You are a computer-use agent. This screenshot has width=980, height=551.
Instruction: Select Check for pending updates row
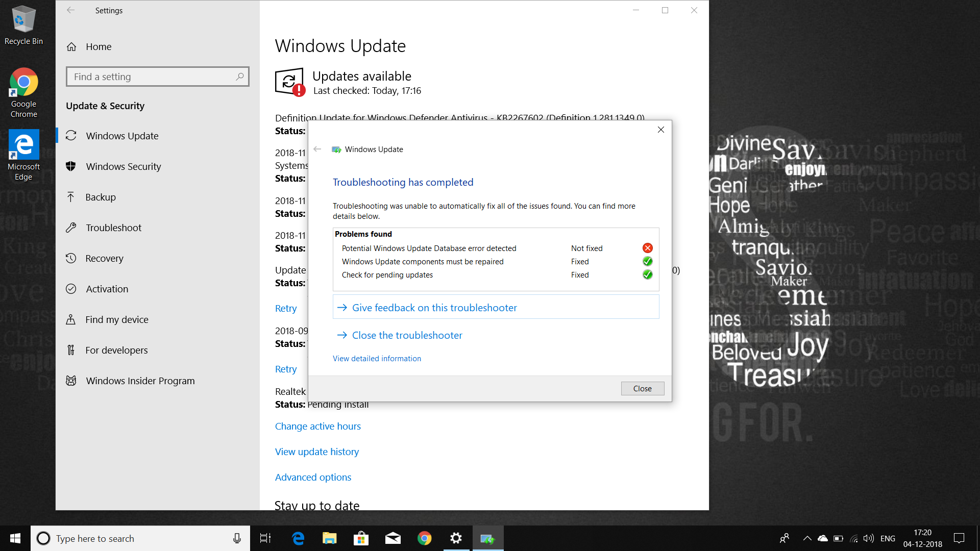click(496, 274)
